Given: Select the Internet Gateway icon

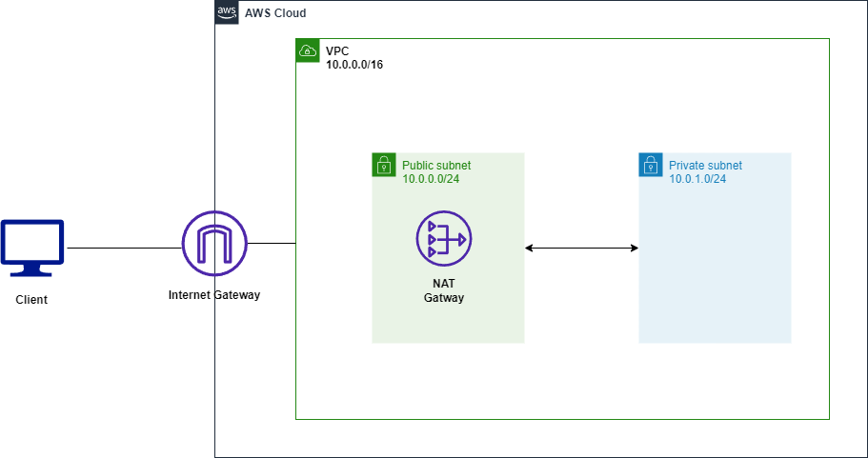Looking at the screenshot, I should coord(214,243).
